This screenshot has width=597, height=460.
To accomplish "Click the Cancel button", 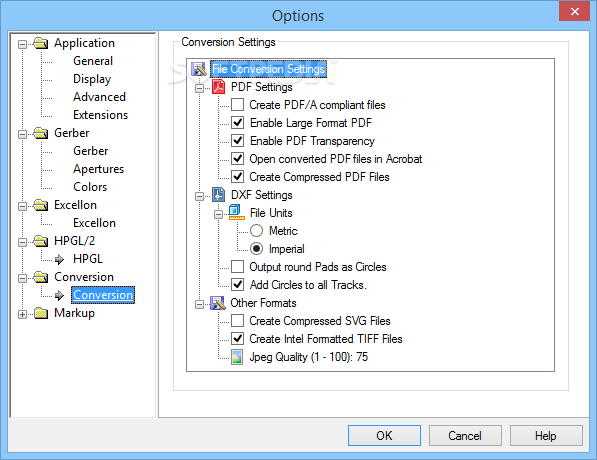I will pyautogui.click(x=465, y=435).
